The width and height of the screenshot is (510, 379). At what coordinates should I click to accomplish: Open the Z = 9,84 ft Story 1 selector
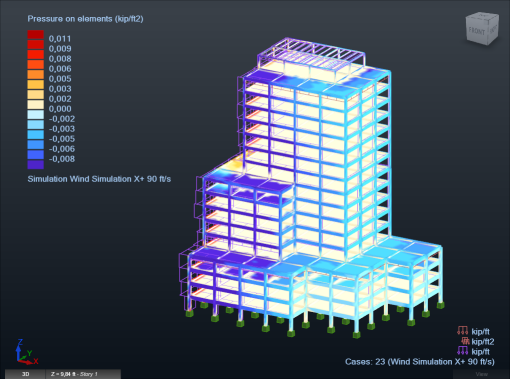[x=83, y=374]
